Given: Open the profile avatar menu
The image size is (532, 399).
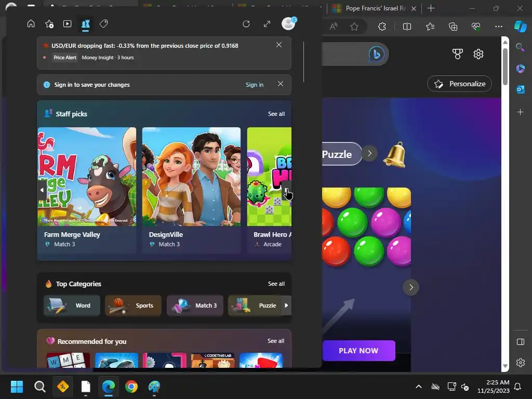Looking at the screenshot, I should [288, 24].
